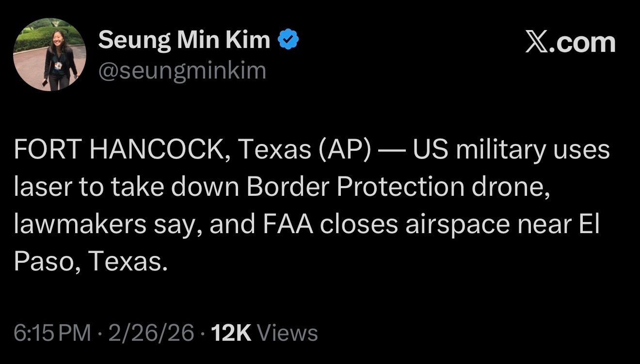Click the display name Seung Min Kim
Image resolution: width=640 pixels, height=364 pixels.
coord(184,40)
